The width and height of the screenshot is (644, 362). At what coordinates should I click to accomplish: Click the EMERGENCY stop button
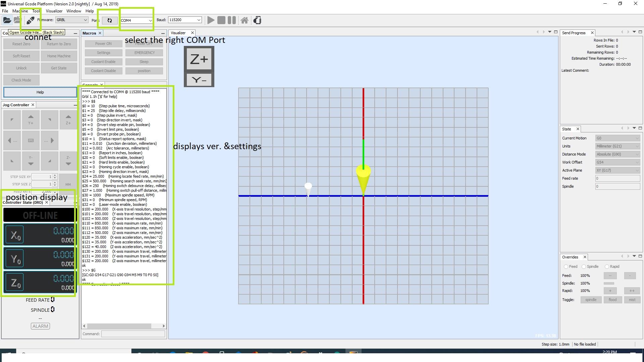(x=144, y=52)
